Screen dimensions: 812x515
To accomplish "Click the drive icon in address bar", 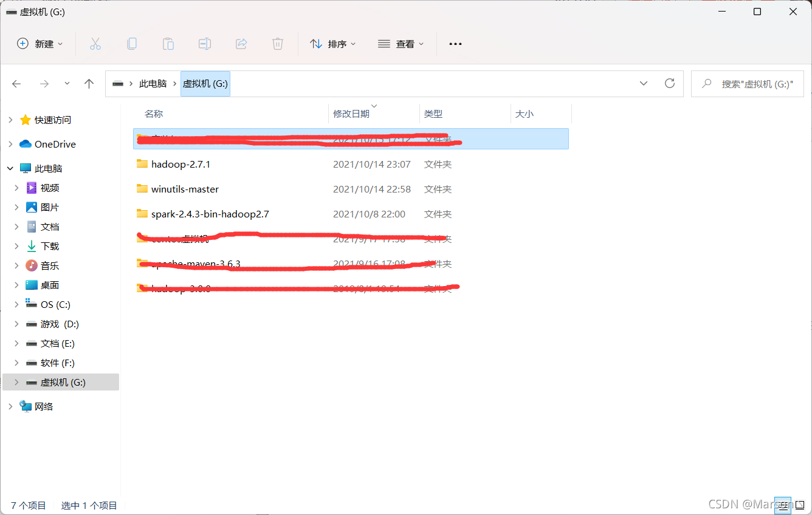I will coord(118,84).
